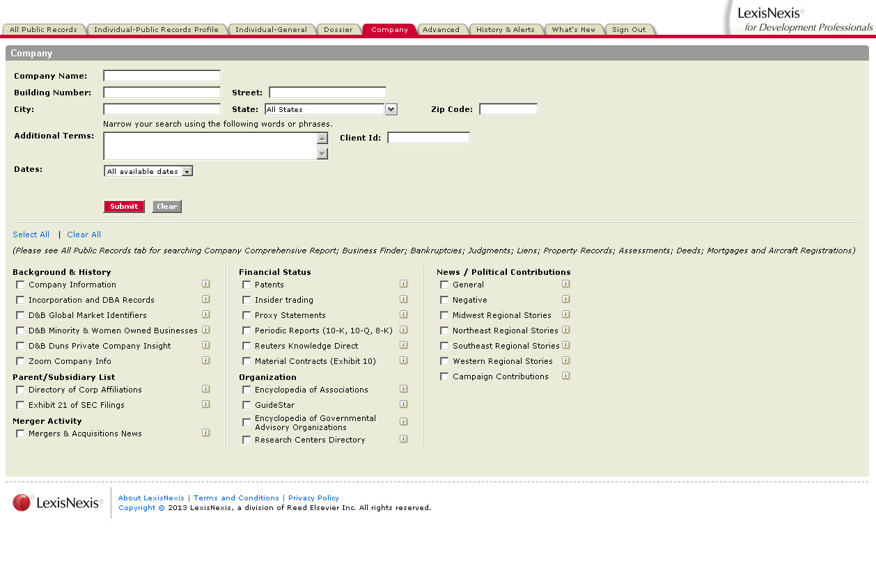Go to the Individual-General tab

click(x=271, y=29)
